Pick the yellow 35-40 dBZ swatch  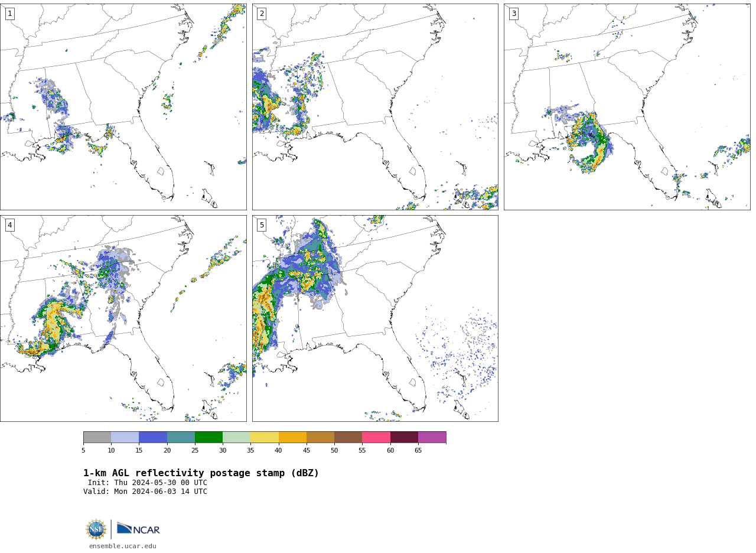click(x=265, y=437)
